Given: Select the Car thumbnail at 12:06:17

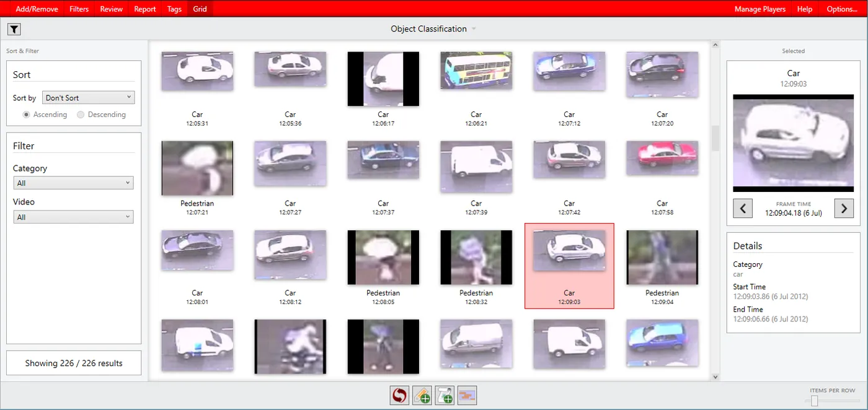Looking at the screenshot, I should [x=383, y=79].
